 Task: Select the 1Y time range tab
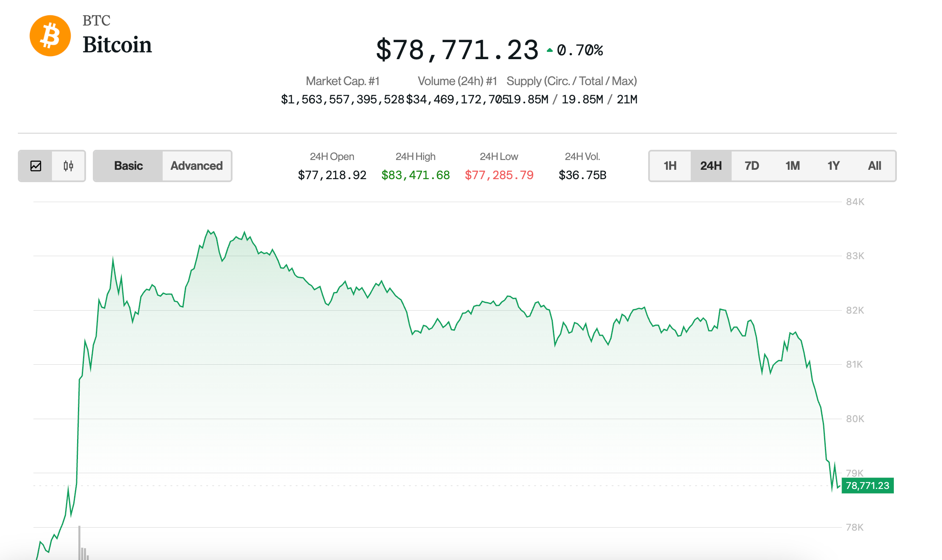click(x=833, y=166)
